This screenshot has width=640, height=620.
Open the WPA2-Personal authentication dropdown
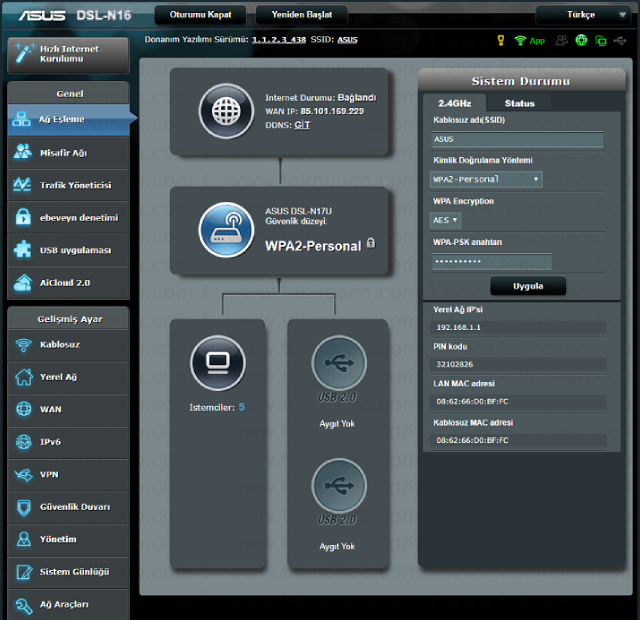486,179
